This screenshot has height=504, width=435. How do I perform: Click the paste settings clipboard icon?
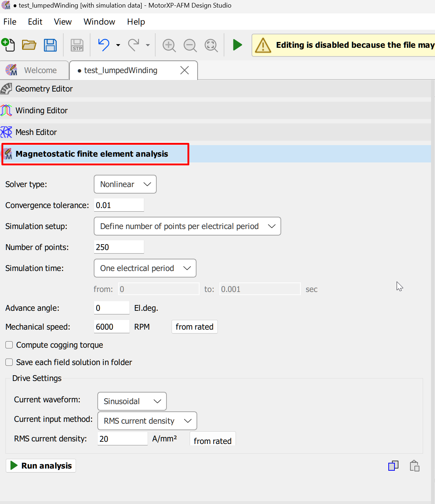pyautogui.click(x=414, y=466)
